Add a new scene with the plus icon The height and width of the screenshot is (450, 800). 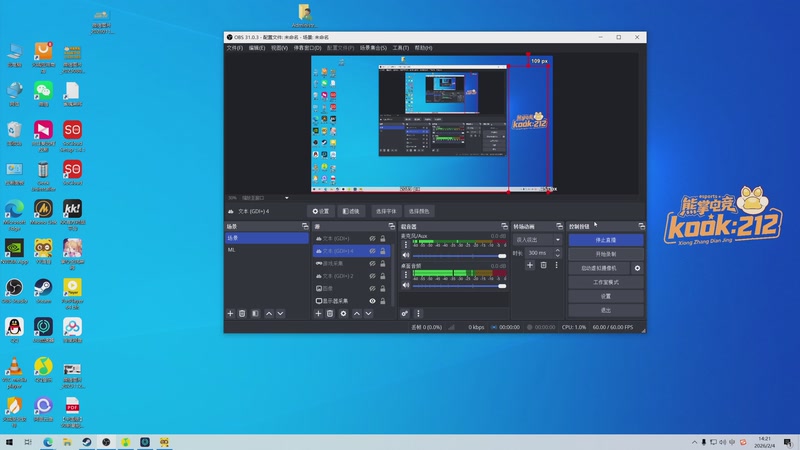(x=230, y=313)
